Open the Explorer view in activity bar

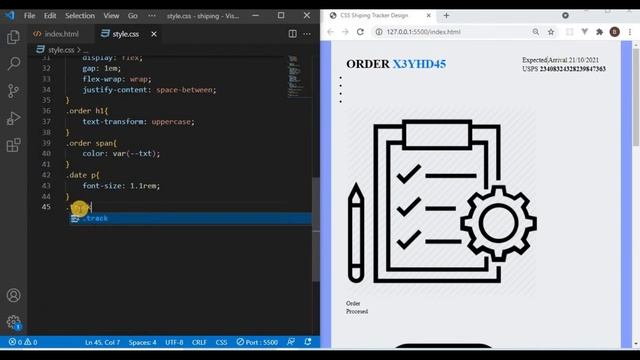(x=13, y=37)
